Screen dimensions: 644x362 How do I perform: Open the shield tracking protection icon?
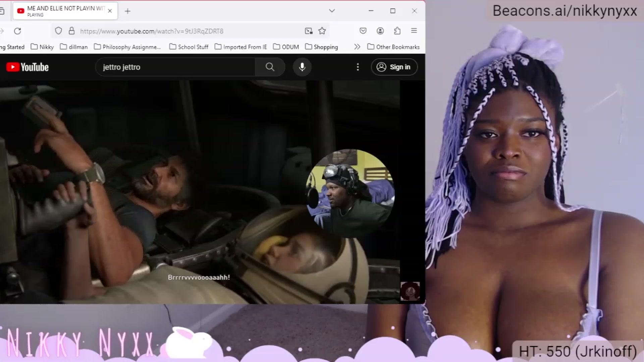[58, 31]
